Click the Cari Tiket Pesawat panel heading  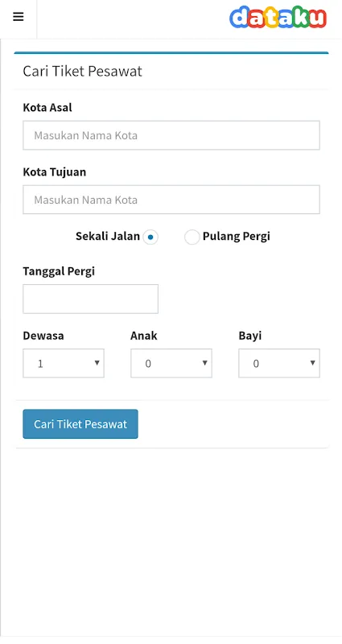tap(83, 71)
